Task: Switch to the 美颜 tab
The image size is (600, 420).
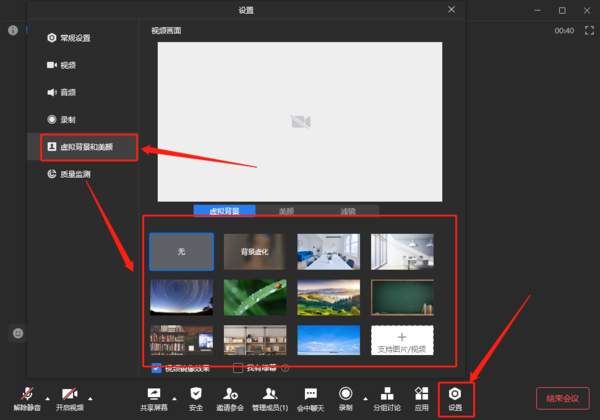Action: tap(286, 211)
